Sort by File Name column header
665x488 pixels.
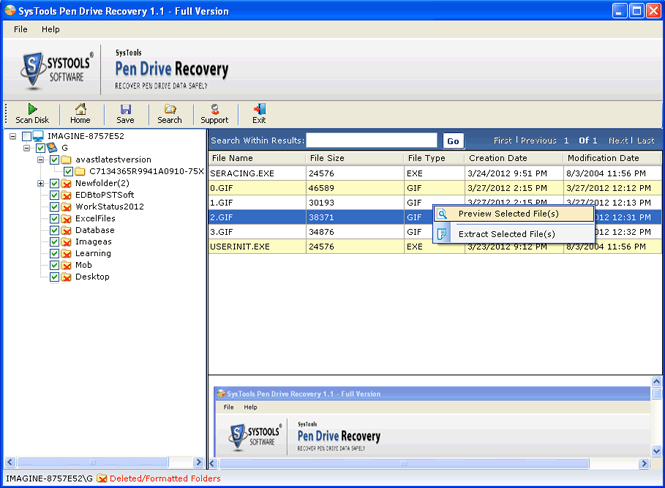coord(257,158)
